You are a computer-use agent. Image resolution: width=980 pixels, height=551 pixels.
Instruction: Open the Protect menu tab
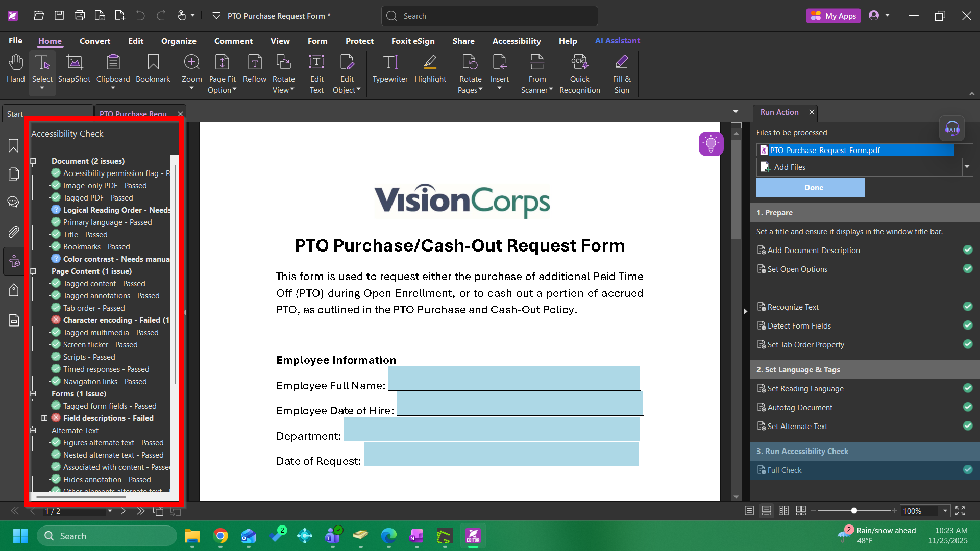tap(359, 41)
